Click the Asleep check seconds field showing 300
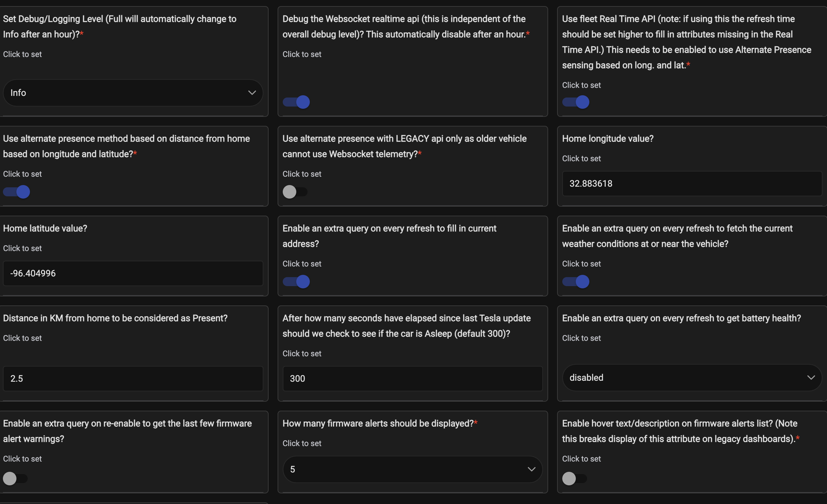 pyautogui.click(x=412, y=378)
